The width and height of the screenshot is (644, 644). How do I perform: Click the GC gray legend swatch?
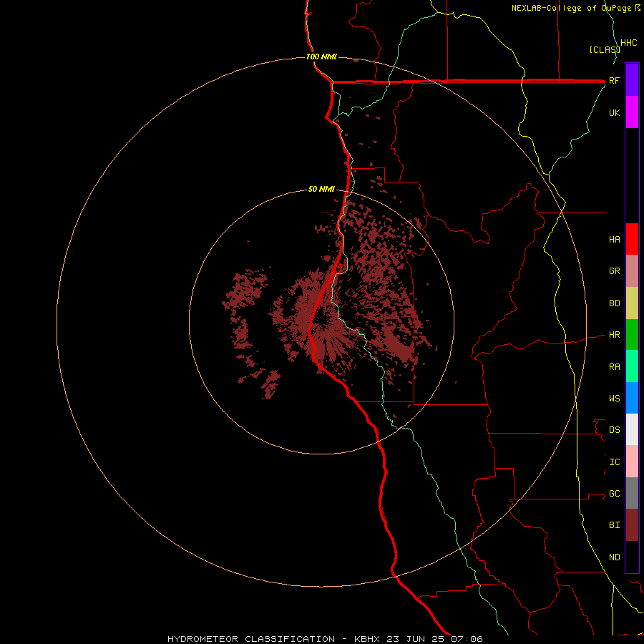pos(632,493)
